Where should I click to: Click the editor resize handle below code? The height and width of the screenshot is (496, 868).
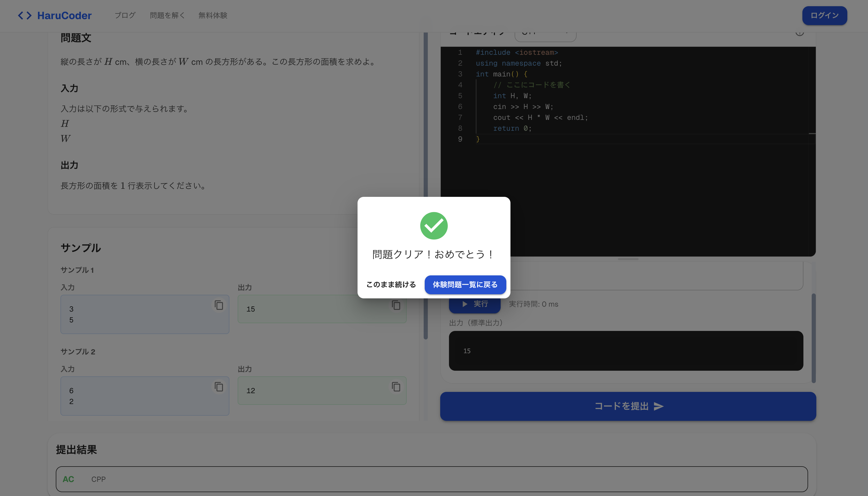[628, 259]
